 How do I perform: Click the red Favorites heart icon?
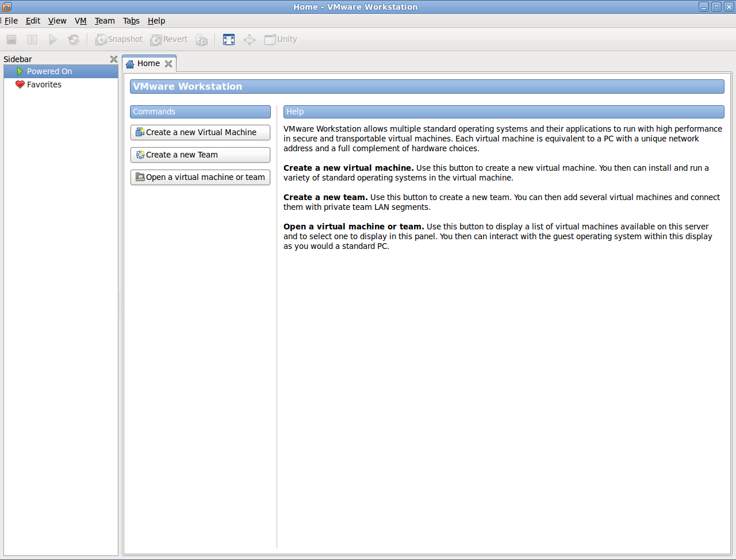pyautogui.click(x=20, y=85)
